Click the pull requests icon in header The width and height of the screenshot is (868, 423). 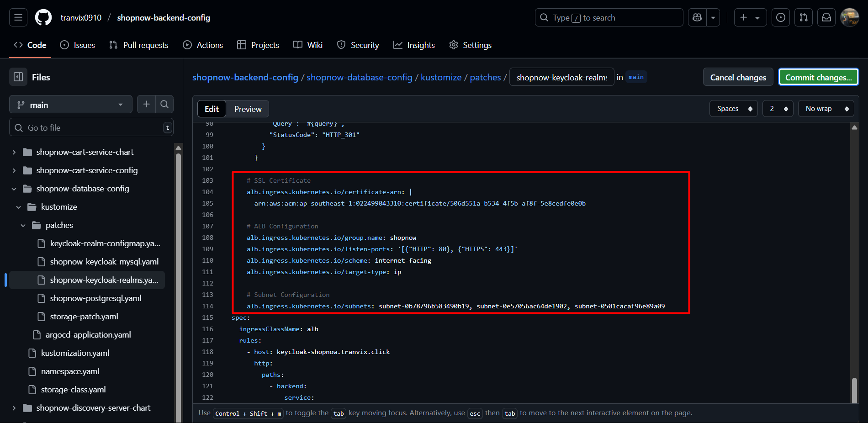click(x=804, y=18)
